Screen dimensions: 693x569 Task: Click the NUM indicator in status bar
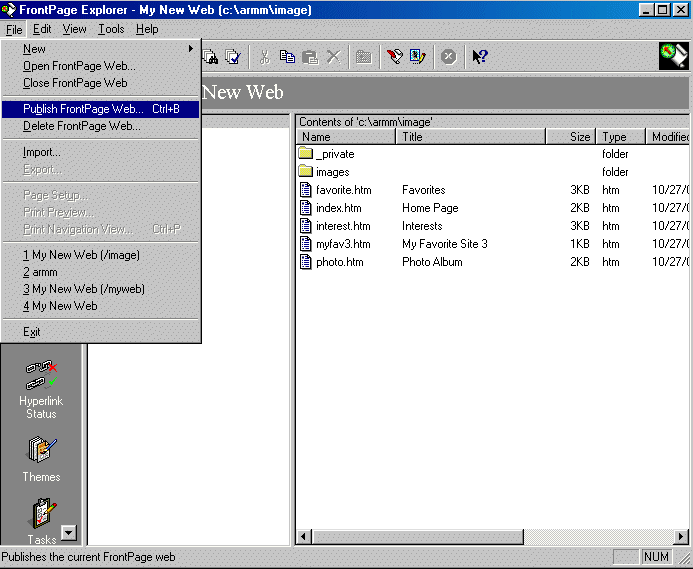coord(656,557)
